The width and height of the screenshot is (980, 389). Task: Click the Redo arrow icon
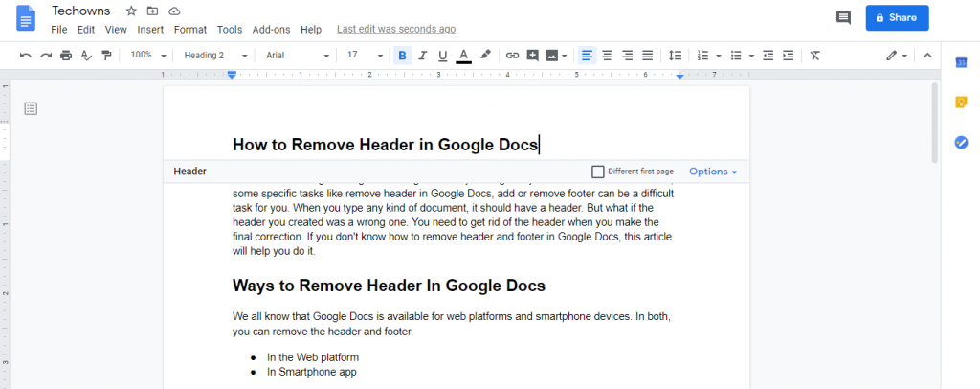(46, 56)
